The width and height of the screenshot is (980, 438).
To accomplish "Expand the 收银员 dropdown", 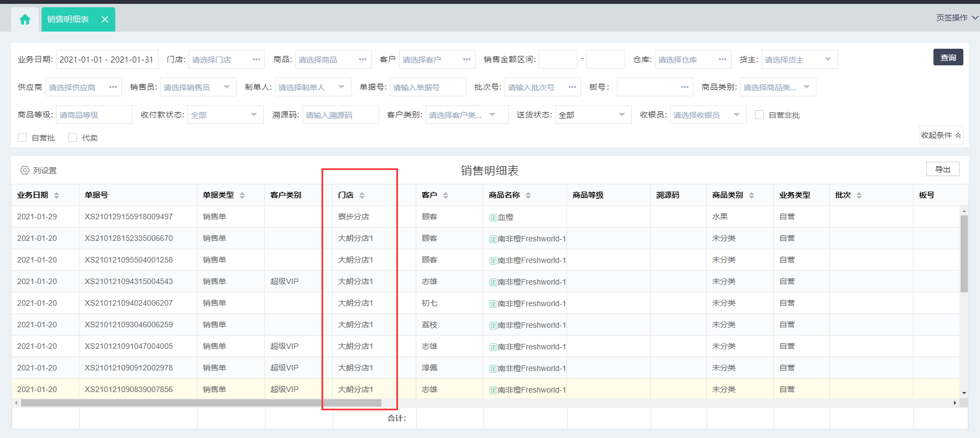I will pos(737,115).
